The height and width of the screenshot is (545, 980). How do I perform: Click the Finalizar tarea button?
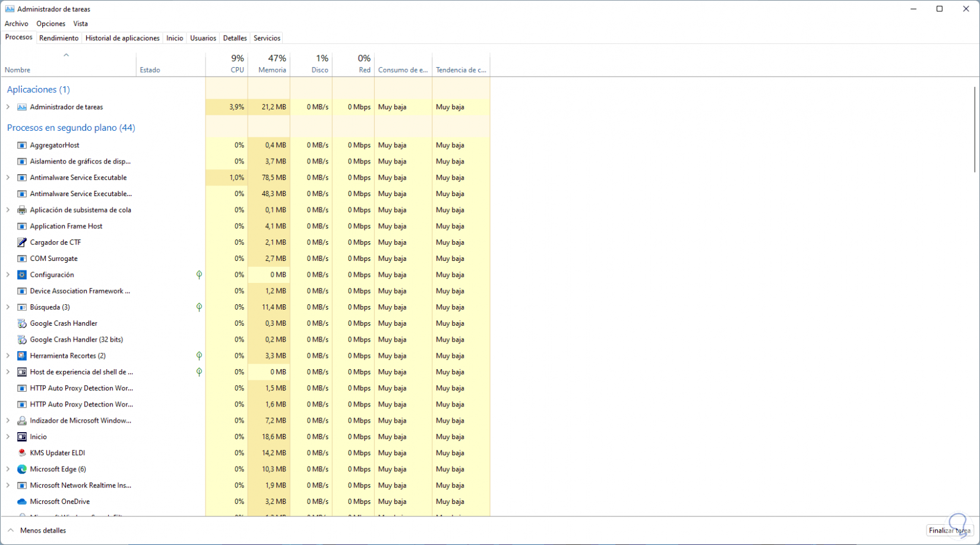pyautogui.click(x=949, y=530)
